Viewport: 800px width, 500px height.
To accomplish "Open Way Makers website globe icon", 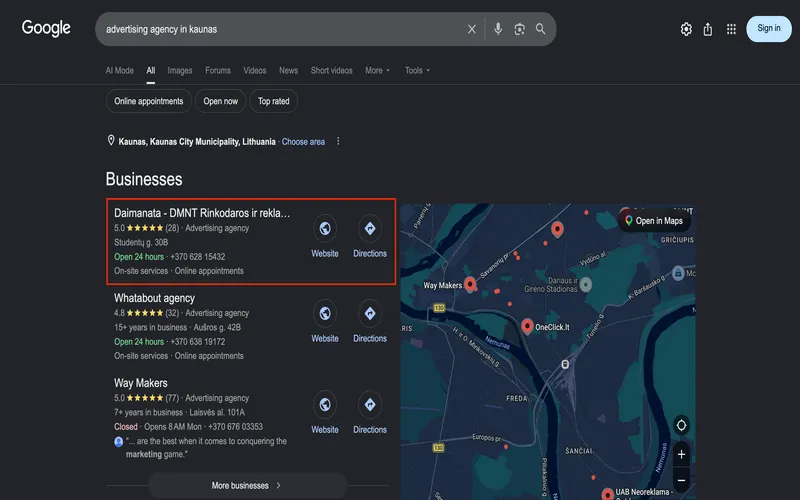I will pyautogui.click(x=325, y=405).
